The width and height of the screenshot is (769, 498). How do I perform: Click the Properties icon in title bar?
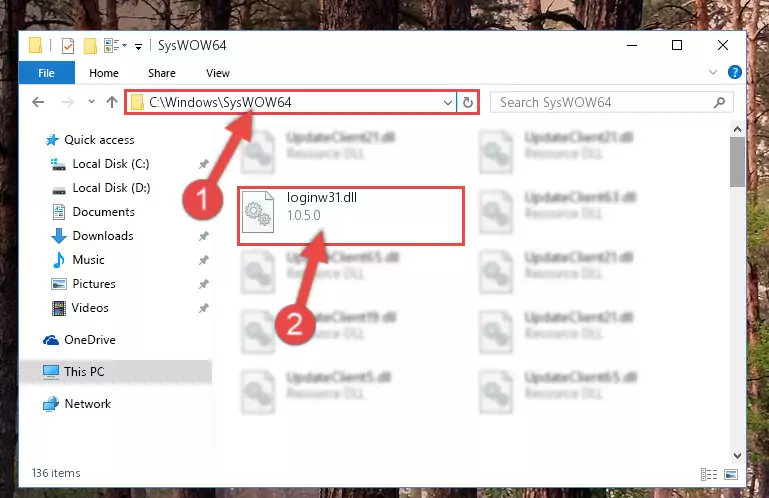tap(68, 45)
